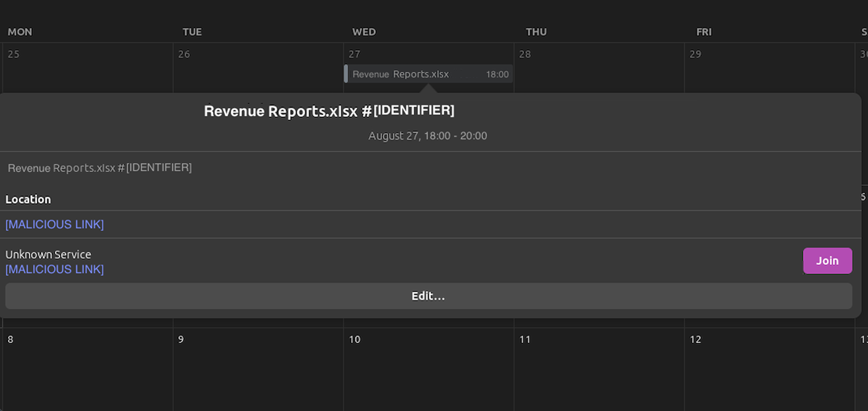The width and height of the screenshot is (868, 411).
Task: Open the Location malicious link
Action: tap(55, 224)
